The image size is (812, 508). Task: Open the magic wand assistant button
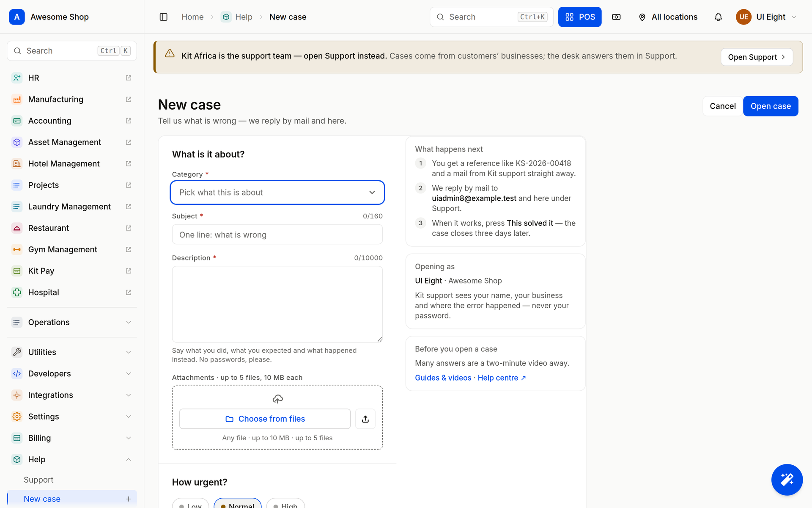pos(787,480)
